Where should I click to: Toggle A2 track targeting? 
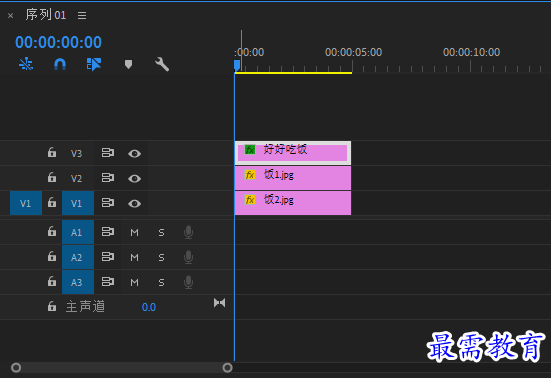point(78,257)
